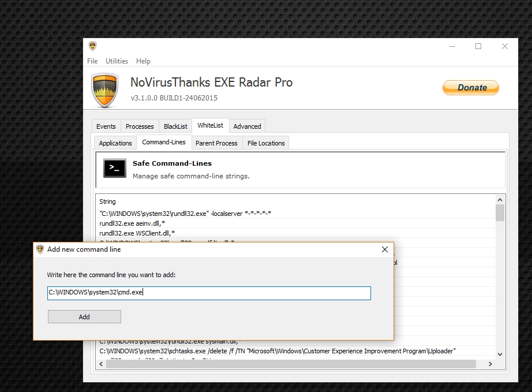
Task: Open the Help menu
Action: pos(143,61)
